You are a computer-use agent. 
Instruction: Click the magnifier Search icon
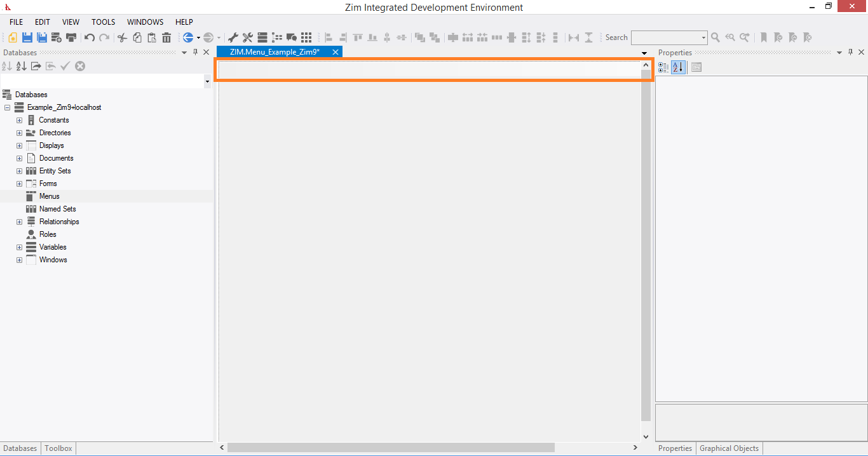715,37
